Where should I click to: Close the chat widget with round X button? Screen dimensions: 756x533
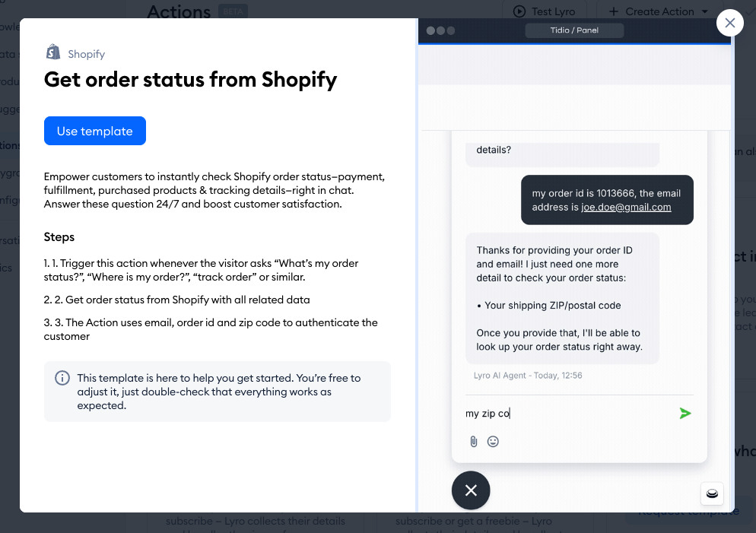pyautogui.click(x=471, y=490)
